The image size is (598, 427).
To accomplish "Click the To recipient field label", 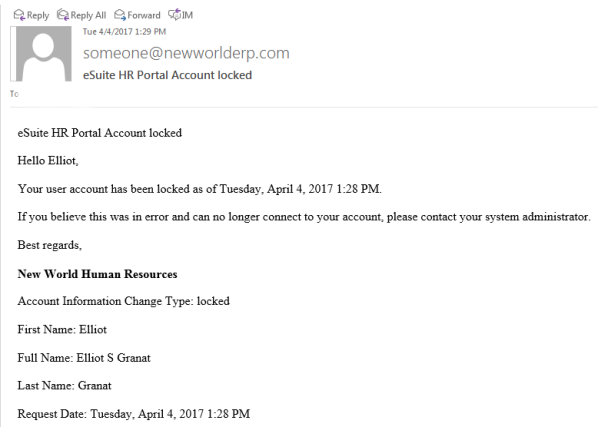I will 14,94.
